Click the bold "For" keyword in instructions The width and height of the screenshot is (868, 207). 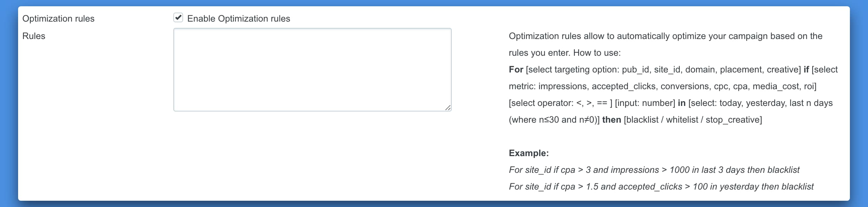point(516,69)
